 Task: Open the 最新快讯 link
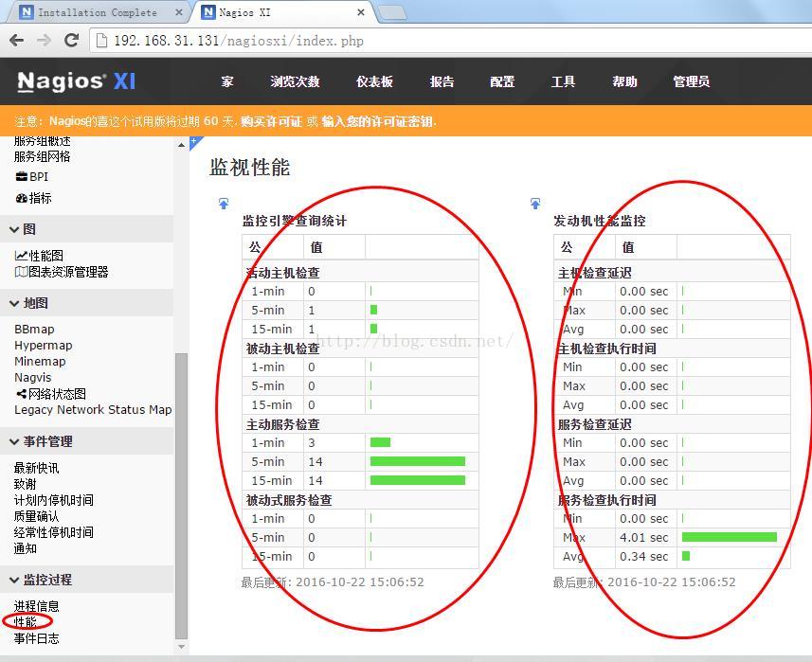click(x=36, y=468)
